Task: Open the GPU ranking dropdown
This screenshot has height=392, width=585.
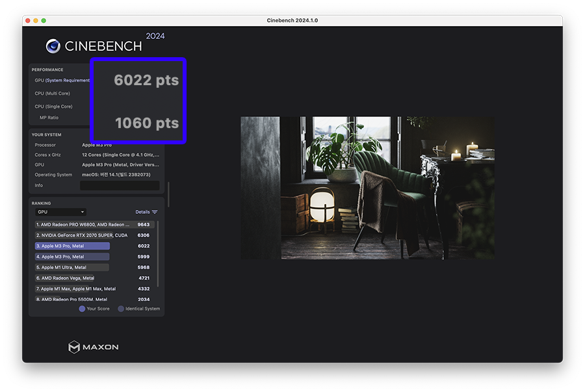Action: point(60,212)
